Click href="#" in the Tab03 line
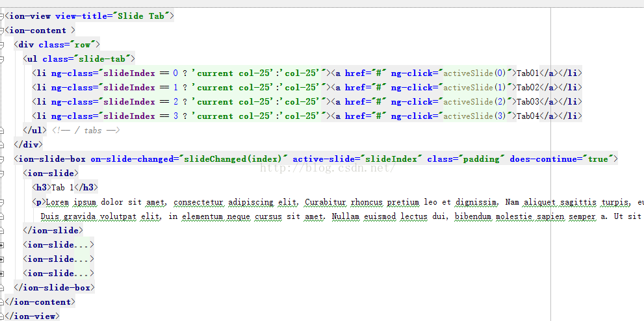The image size is (644, 321). pyautogui.click(x=365, y=102)
